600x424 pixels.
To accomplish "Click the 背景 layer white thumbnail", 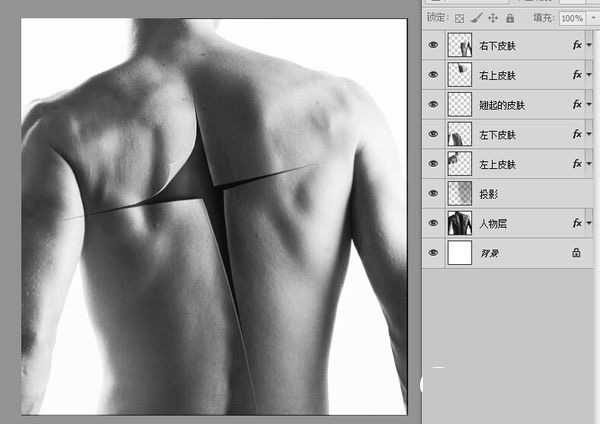I will (x=460, y=253).
